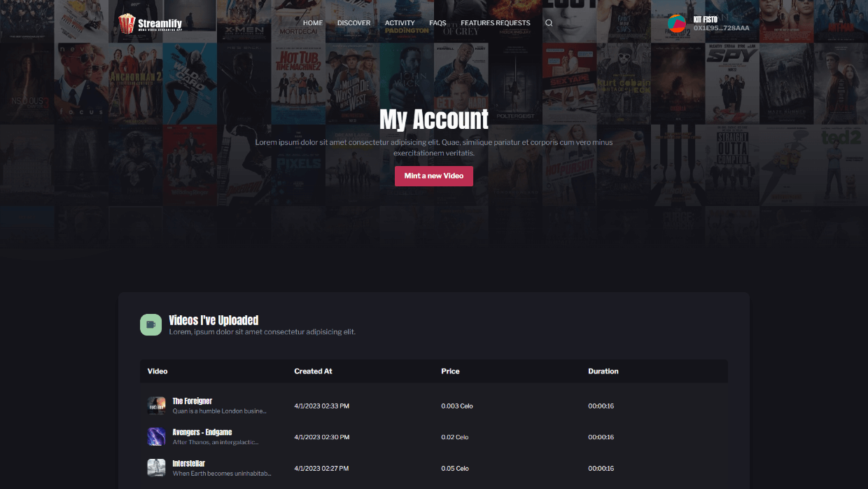
Task: Click wallet address 0X1E95...728AAA
Action: [722, 28]
